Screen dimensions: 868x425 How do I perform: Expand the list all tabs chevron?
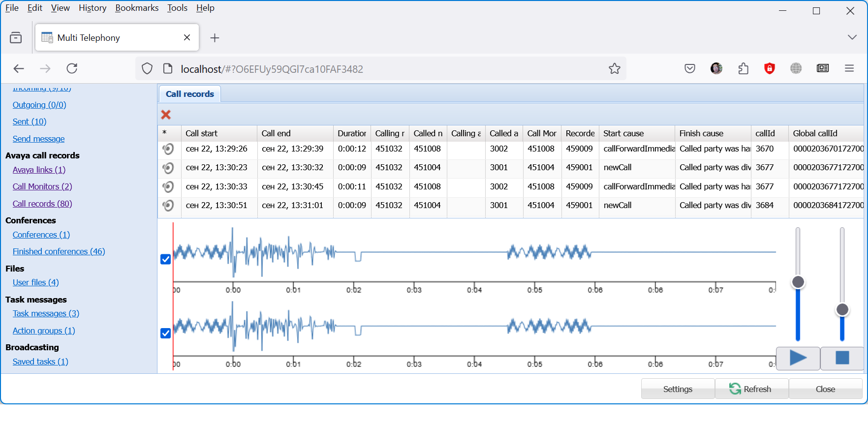tap(852, 37)
